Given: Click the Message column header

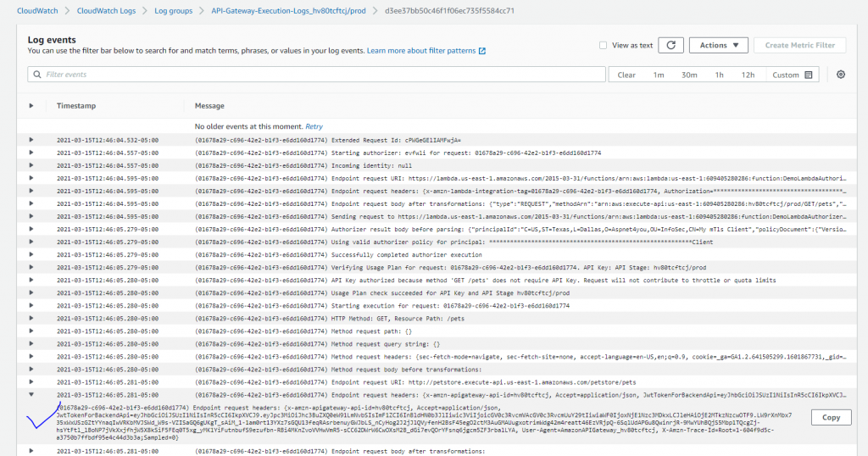Looking at the screenshot, I should click(209, 106).
